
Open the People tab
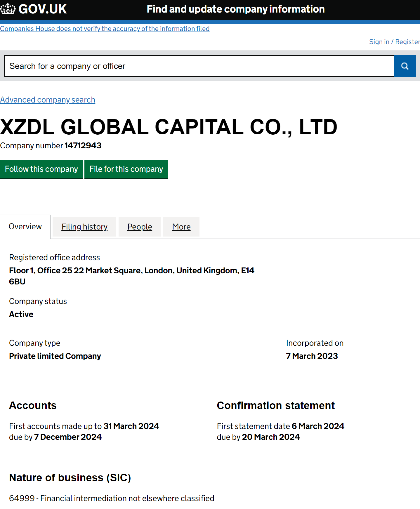[140, 227]
